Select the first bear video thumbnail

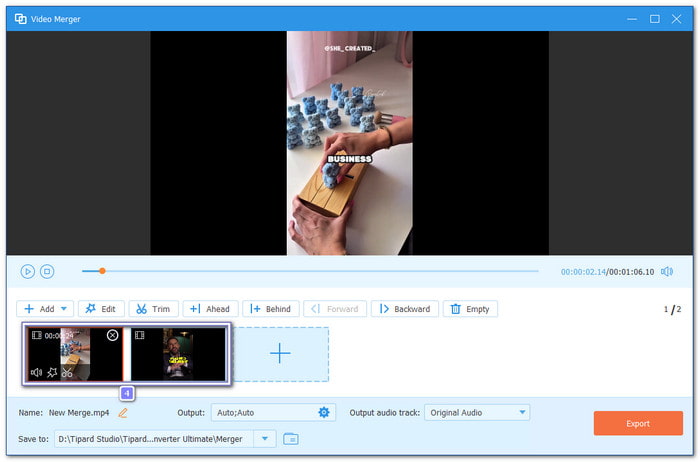pyautogui.click(x=75, y=354)
